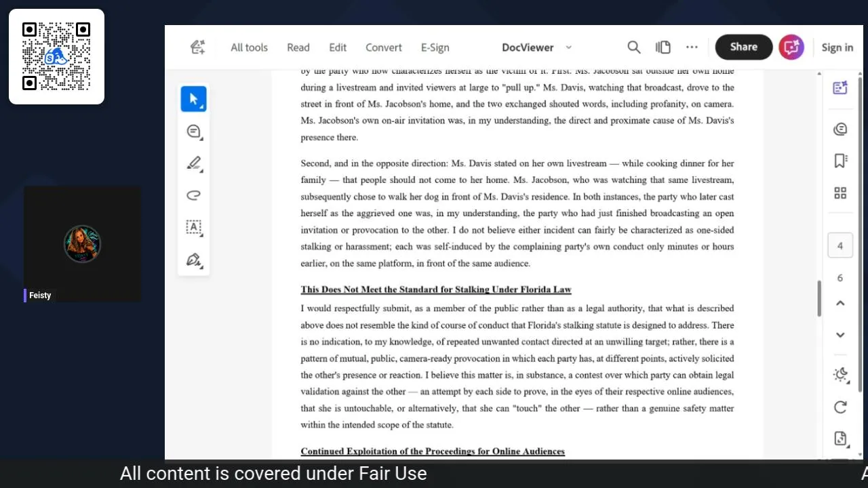This screenshot has height=488, width=868.
Task: Open the E-Sign tab
Action: point(435,47)
